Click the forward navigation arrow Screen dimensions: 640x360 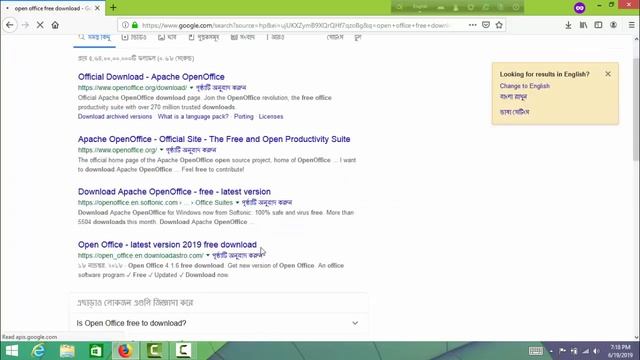(x=25, y=25)
